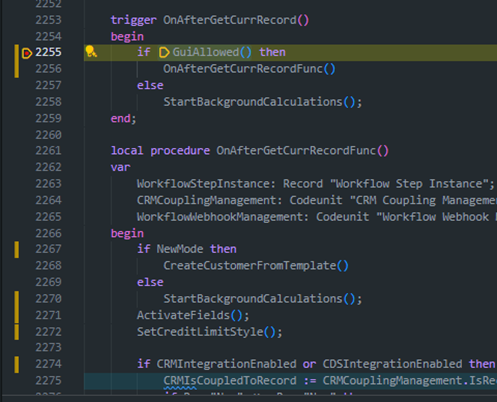Image resolution: width=497 pixels, height=402 pixels.
Task: Click 'if NewMode then' on line 2267
Action: click(x=187, y=249)
